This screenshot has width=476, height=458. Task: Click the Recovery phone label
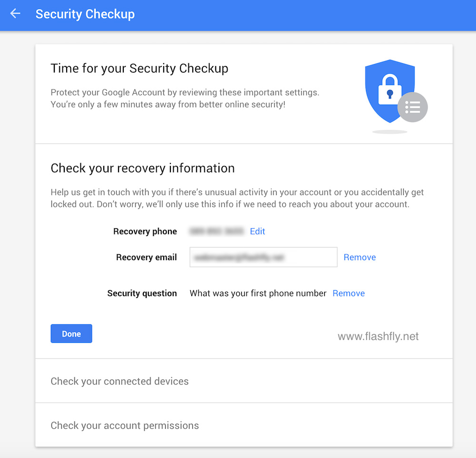[x=145, y=232]
